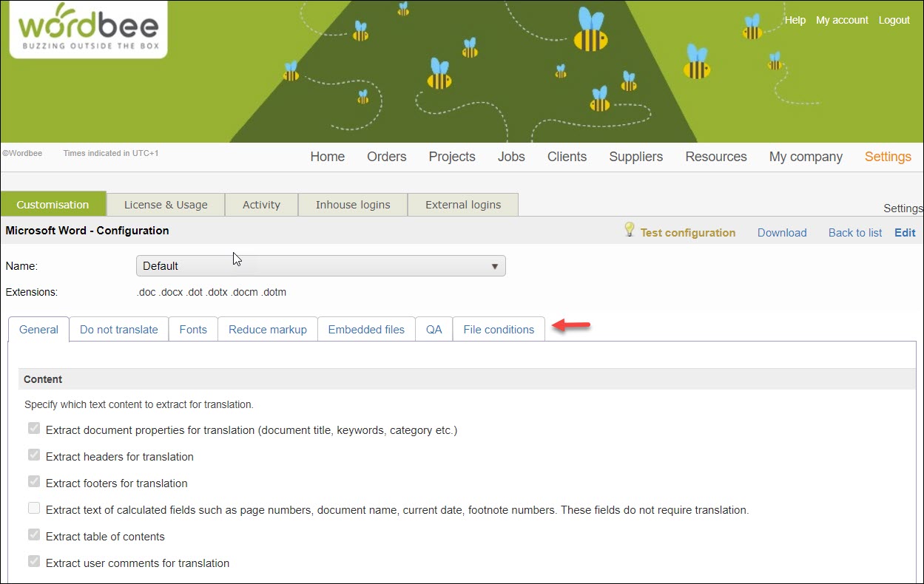
Task: Return using Back to list link
Action: (854, 233)
